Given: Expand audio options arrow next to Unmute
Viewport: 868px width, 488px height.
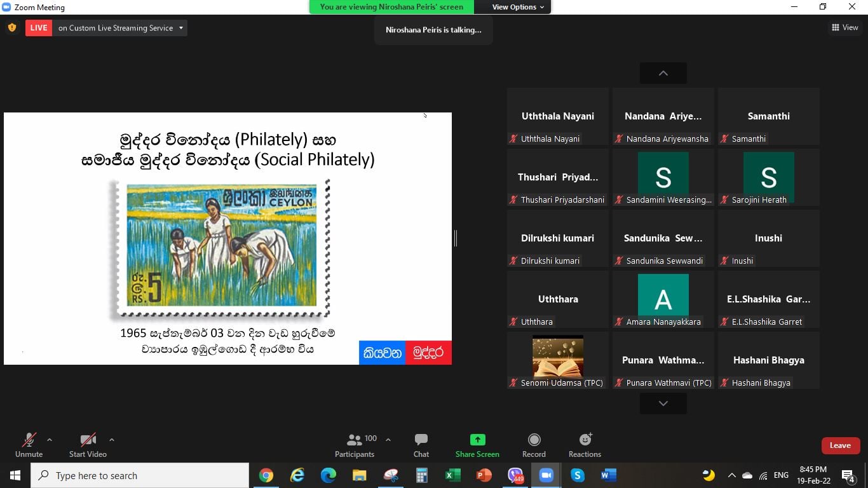Looking at the screenshot, I should tap(50, 440).
